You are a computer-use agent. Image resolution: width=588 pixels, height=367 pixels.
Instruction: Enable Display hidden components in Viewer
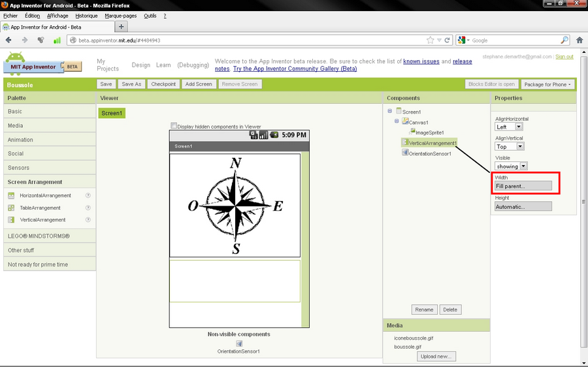174,126
